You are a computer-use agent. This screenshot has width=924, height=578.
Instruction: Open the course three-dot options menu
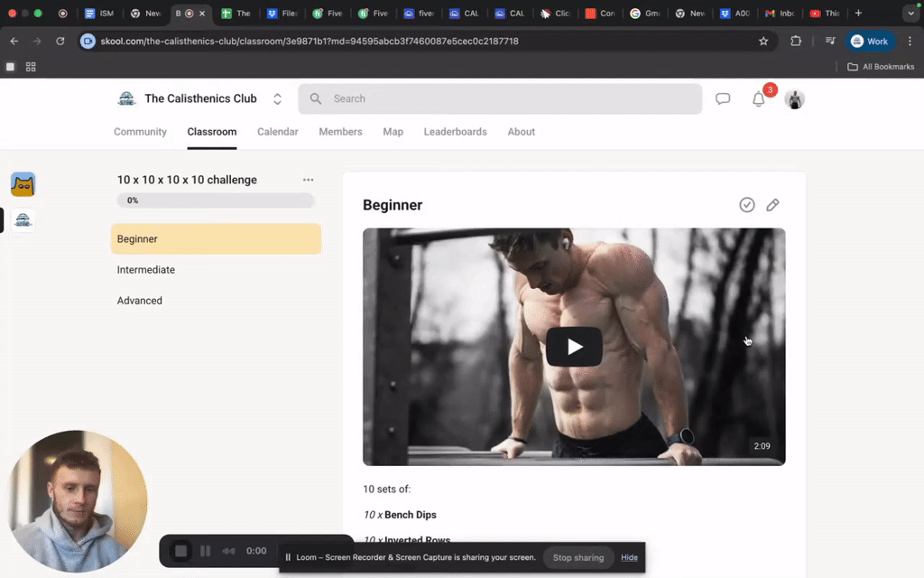point(309,180)
